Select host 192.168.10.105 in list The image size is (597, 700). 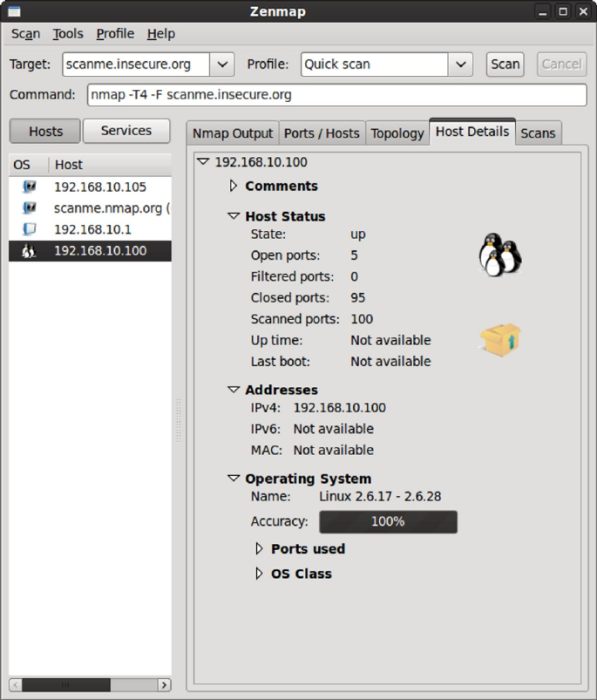tap(90, 187)
